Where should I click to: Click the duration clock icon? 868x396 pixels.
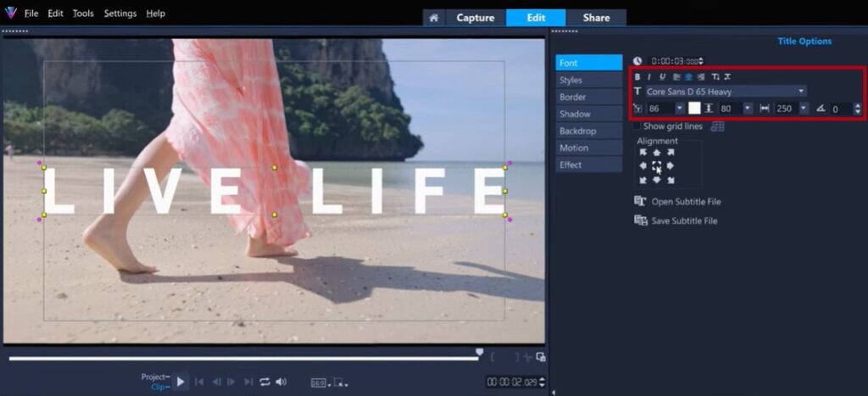(637, 61)
